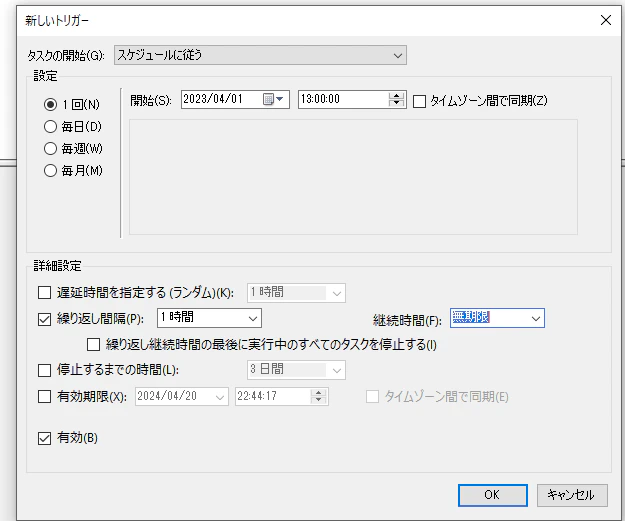Increase the expiry time with up spinner
Viewport: 625px width, 521px height.
pyautogui.click(x=318, y=393)
